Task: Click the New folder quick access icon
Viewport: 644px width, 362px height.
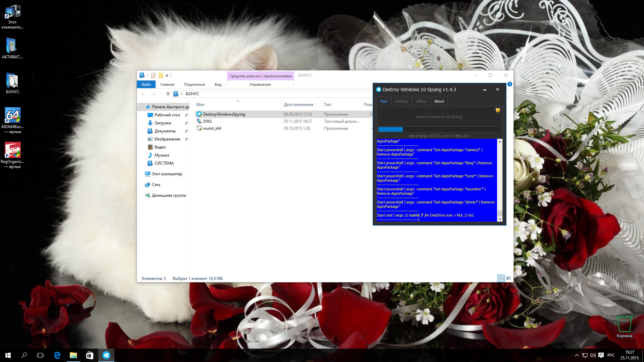Action: 161,75
